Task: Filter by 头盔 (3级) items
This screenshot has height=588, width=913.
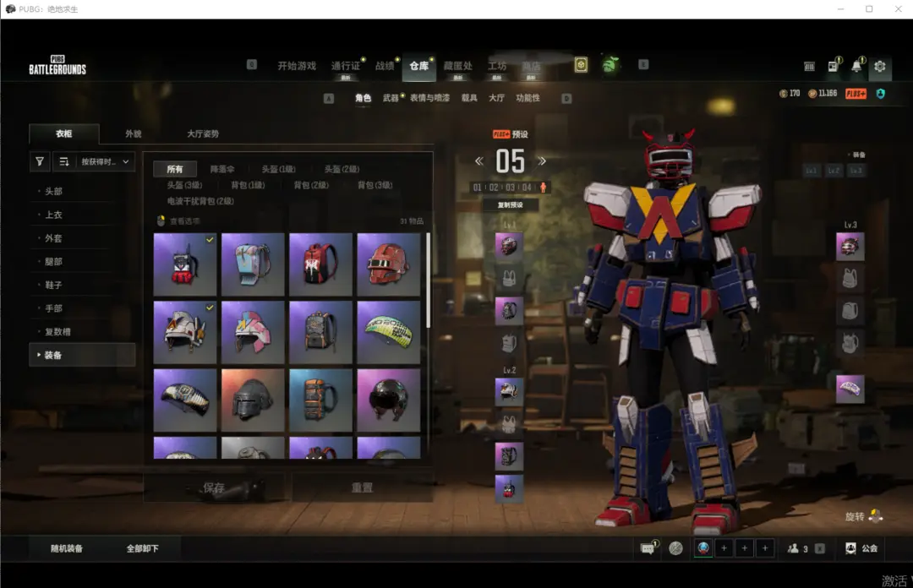Action: pos(184,185)
